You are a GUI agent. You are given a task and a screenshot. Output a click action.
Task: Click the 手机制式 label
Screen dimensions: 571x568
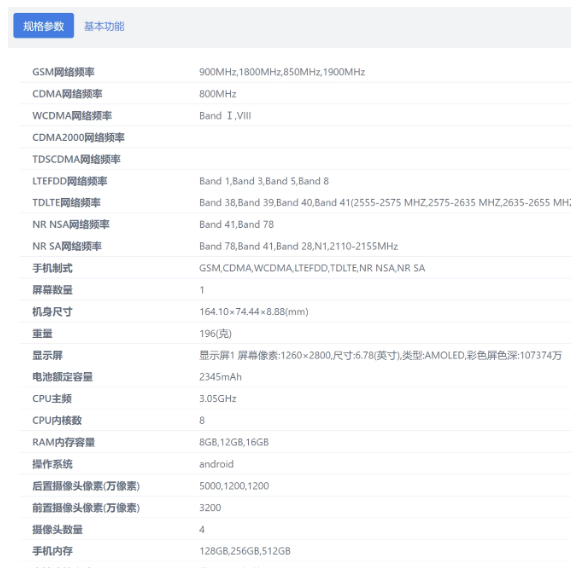point(52,268)
